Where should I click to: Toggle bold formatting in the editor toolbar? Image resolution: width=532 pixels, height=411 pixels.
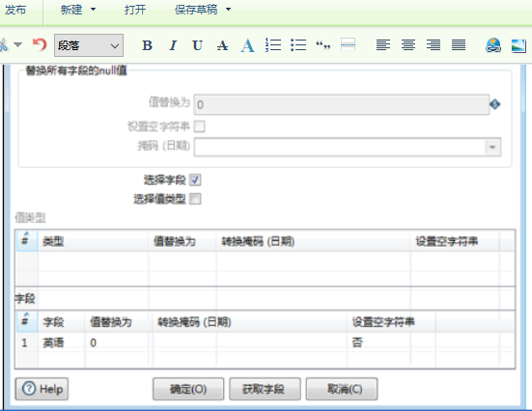[147, 45]
